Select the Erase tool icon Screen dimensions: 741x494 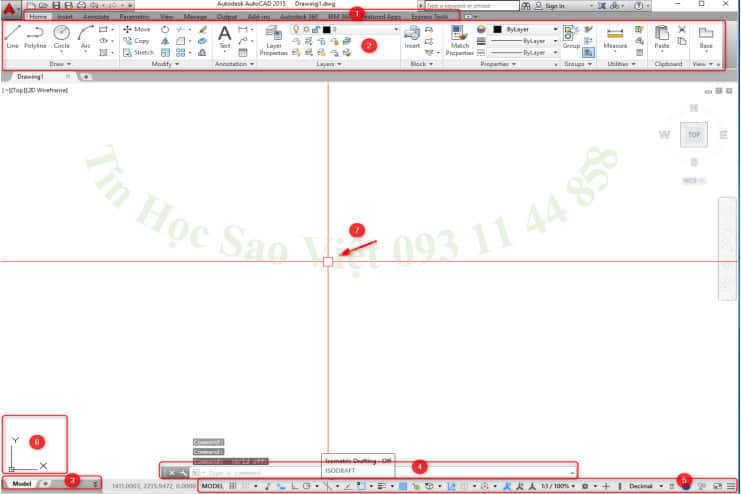[203, 29]
